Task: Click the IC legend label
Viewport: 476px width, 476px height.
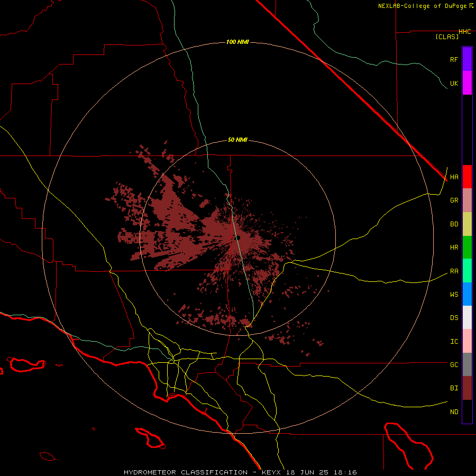Action: [454, 342]
